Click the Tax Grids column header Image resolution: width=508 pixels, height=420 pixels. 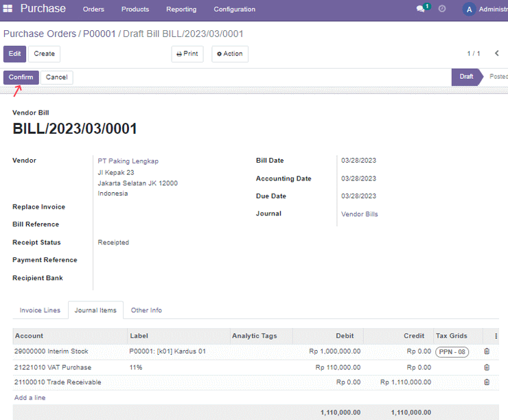[458, 336]
